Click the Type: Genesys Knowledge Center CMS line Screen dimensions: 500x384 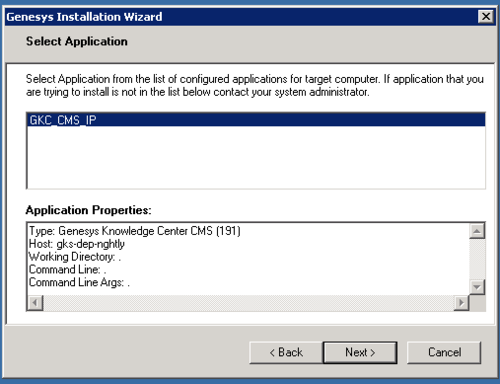click(x=135, y=231)
